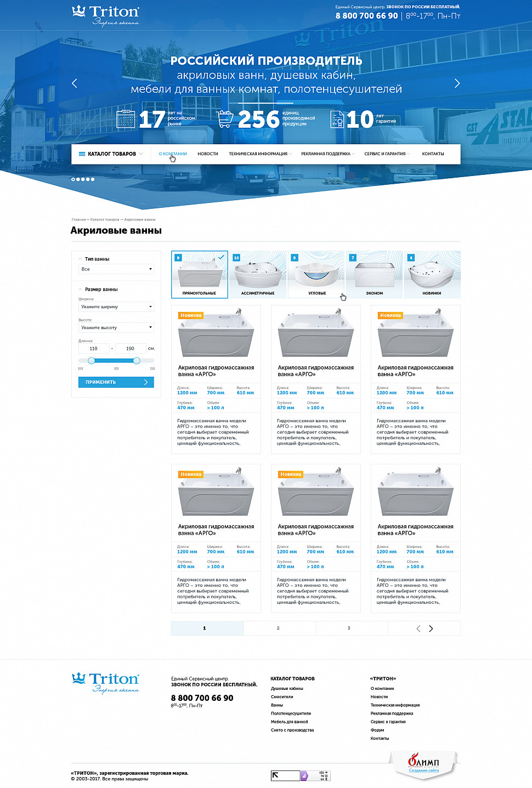Screen dimensions: 532x788
Task: Click footer Ванны link
Action: pos(277,705)
